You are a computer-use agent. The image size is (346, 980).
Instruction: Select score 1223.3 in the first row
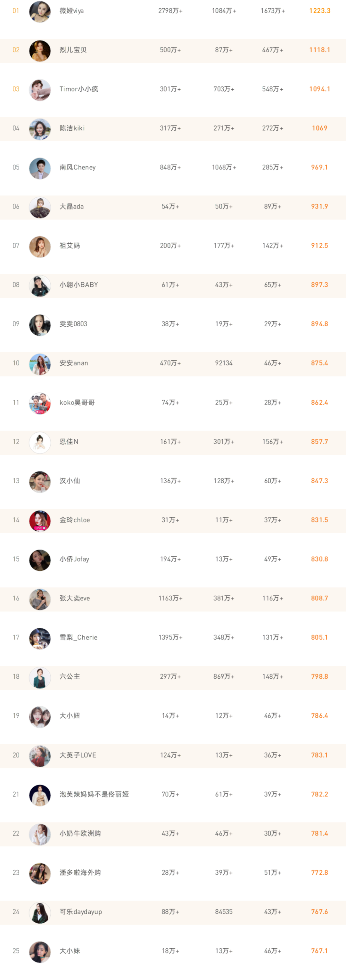pos(320,11)
